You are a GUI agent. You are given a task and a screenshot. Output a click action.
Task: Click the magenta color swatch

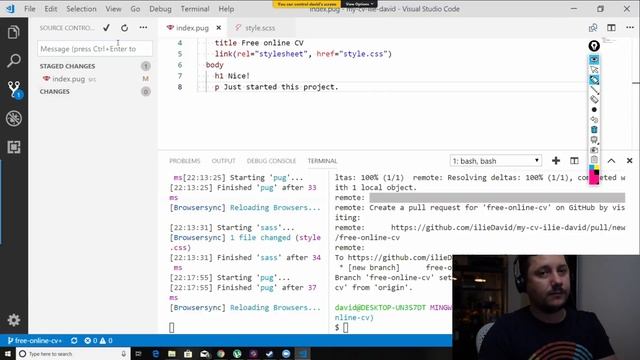(594, 178)
